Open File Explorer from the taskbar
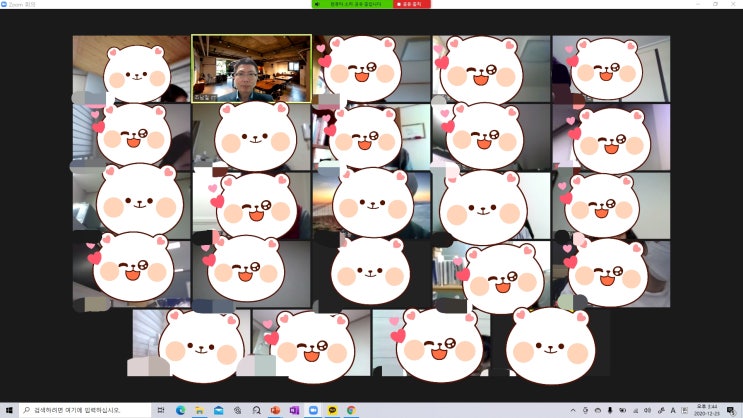743x418 pixels. click(199, 410)
